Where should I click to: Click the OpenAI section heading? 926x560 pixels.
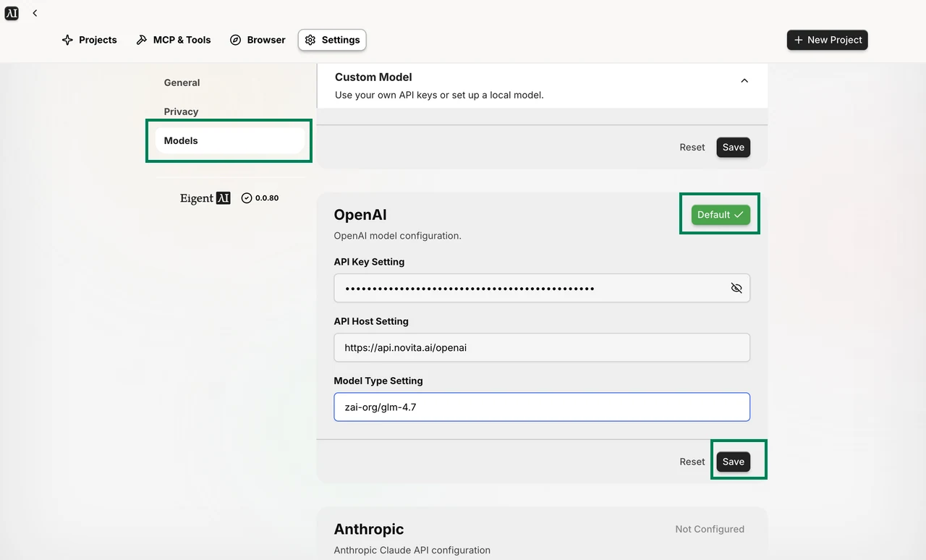(360, 215)
